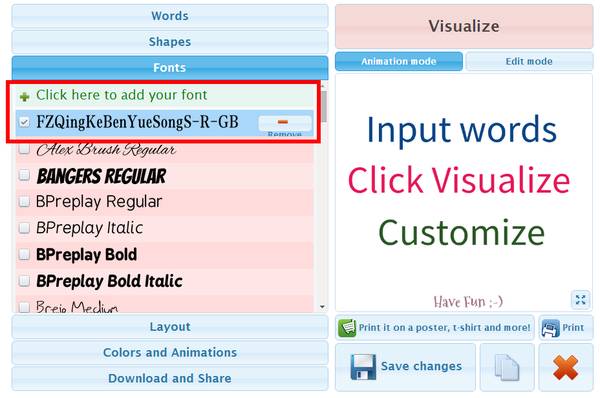
Task: Click the Print label
Action: pyautogui.click(x=573, y=328)
